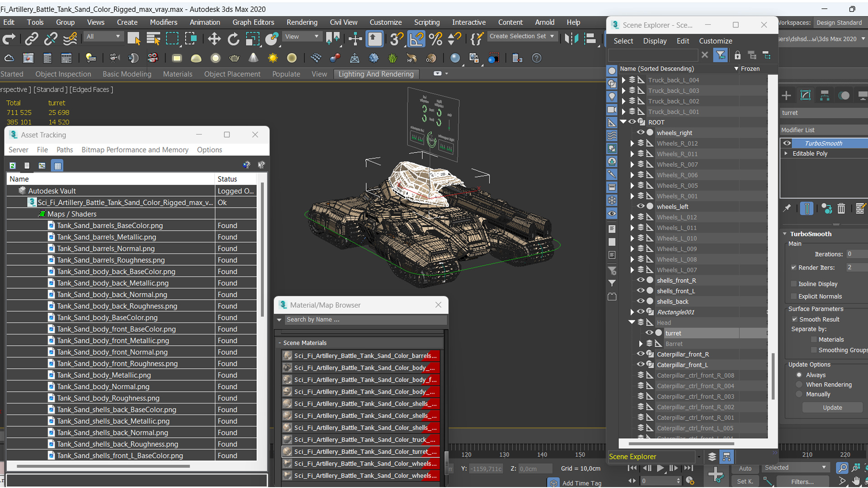Click Sci_Fi turret material swatch in browser
868x488 pixels.
point(287,451)
